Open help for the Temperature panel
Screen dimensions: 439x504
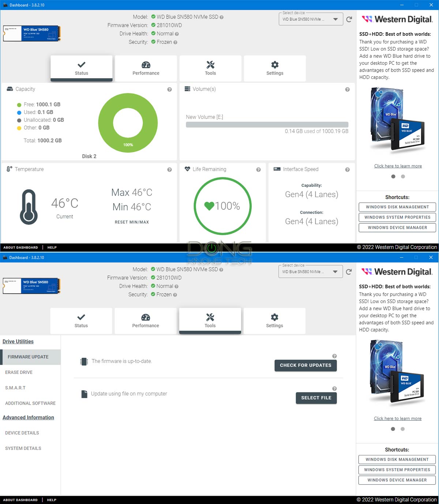pos(169,170)
